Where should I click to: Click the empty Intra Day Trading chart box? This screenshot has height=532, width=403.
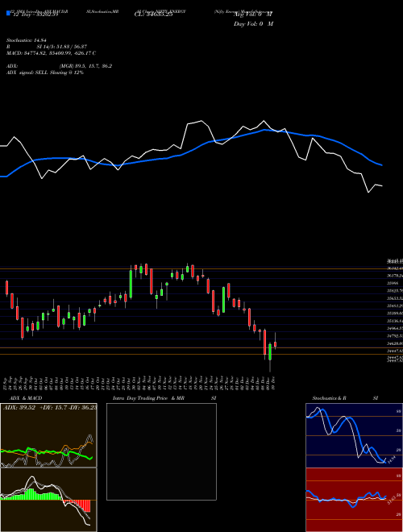coord(161,451)
